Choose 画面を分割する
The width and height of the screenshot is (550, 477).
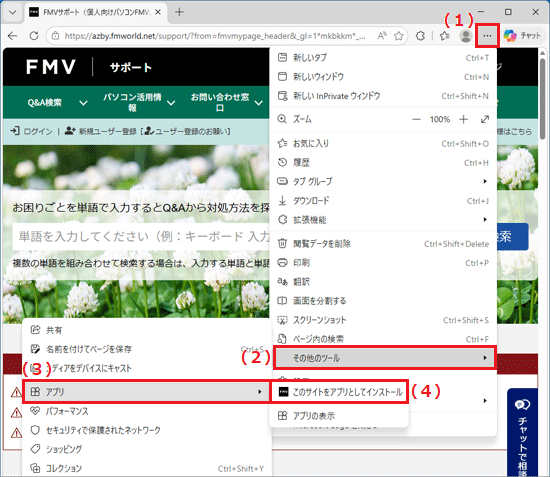click(x=383, y=301)
